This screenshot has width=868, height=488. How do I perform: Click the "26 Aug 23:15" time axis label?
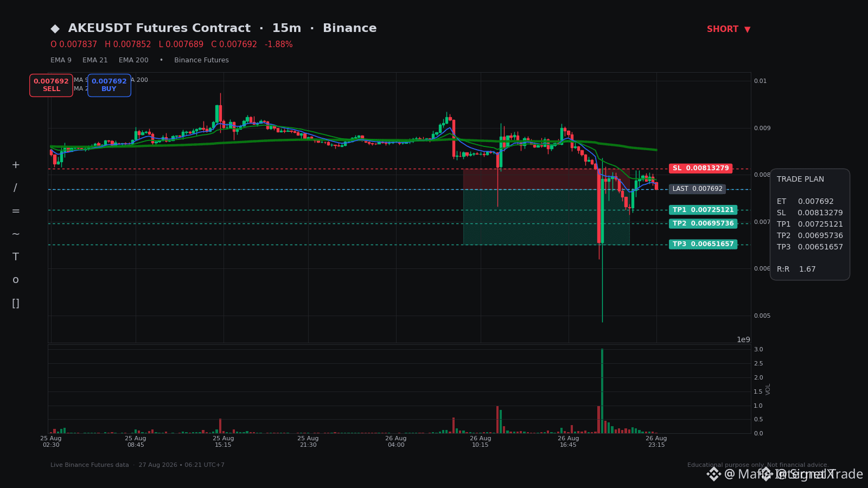click(x=656, y=441)
